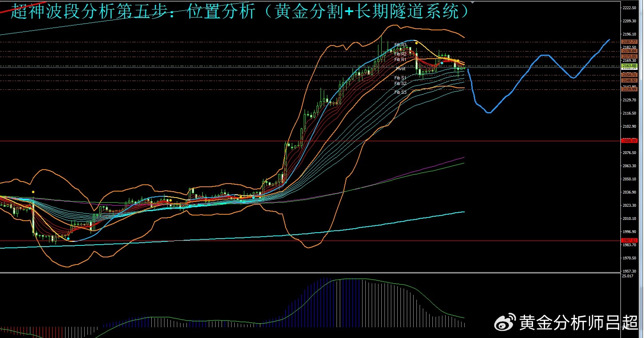This screenshot has width=644, height=338.
Task: Click the 2129.70 axis price label
Action: pos(630,100)
